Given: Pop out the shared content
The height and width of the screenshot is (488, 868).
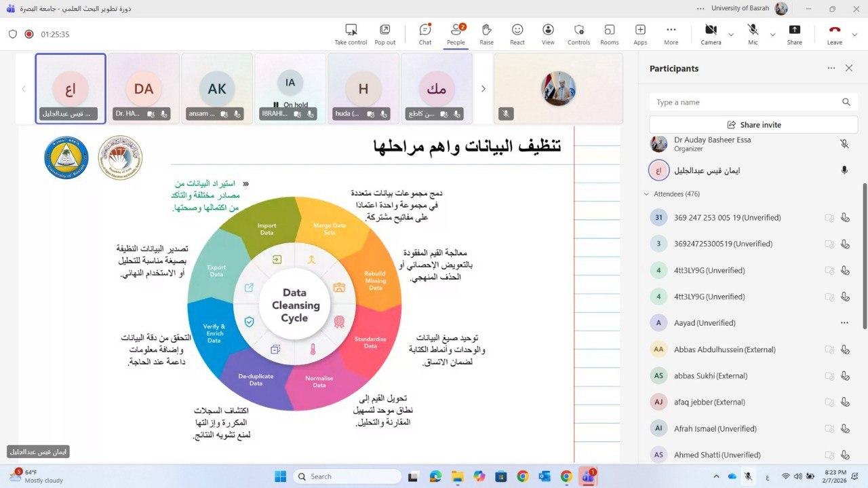Looking at the screenshot, I should [x=384, y=34].
